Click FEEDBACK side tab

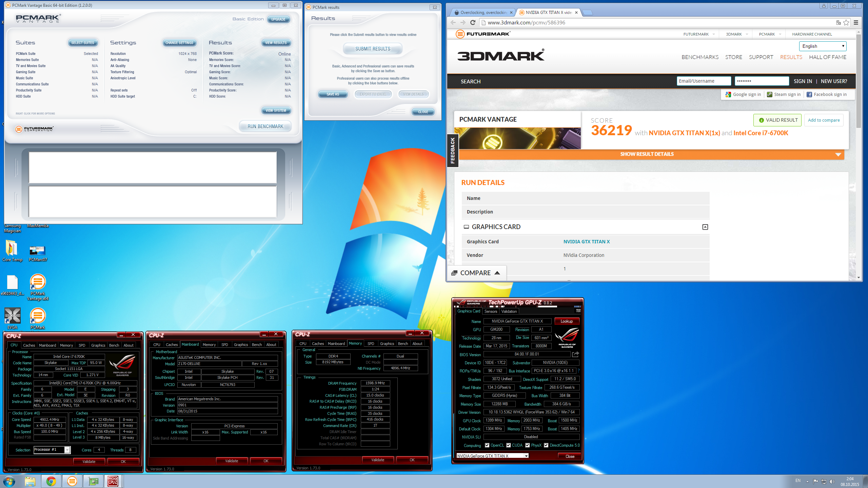pyautogui.click(x=453, y=150)
